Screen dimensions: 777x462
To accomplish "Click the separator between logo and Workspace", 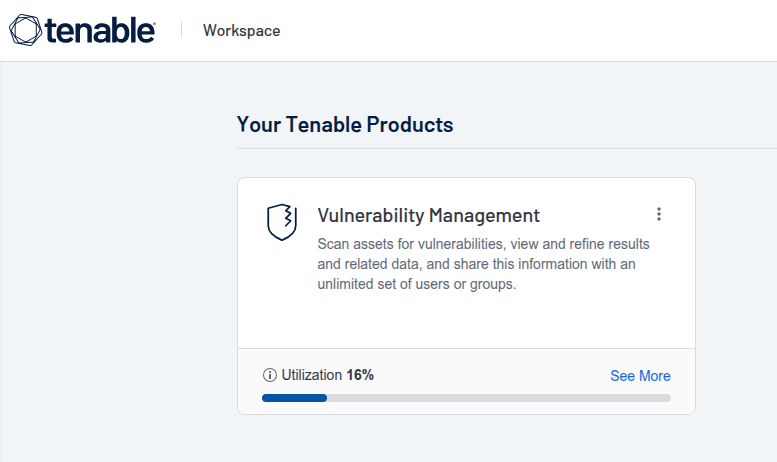I will (x=182, y=30).
